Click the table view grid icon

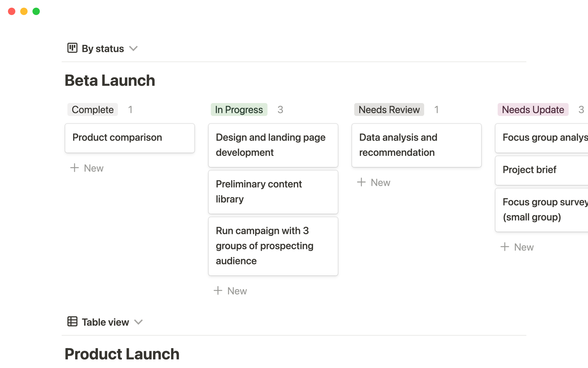pyautogui.click(x=72, y=321)
